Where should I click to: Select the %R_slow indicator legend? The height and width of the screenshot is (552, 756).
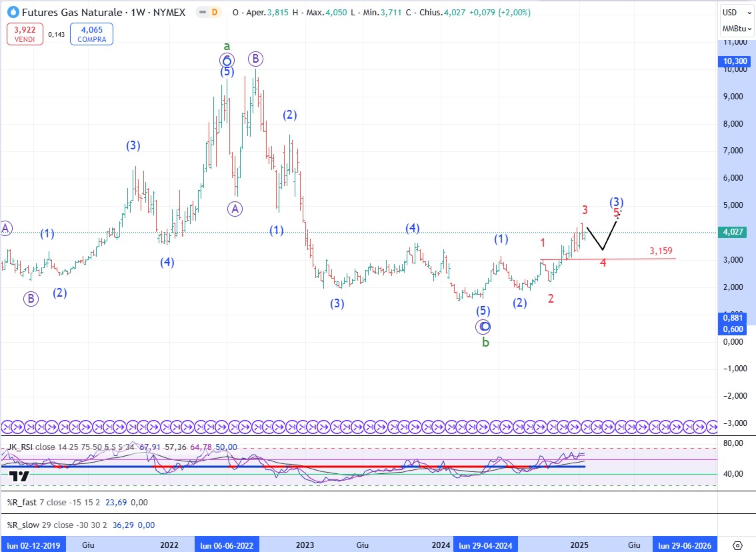pos(25,525)
